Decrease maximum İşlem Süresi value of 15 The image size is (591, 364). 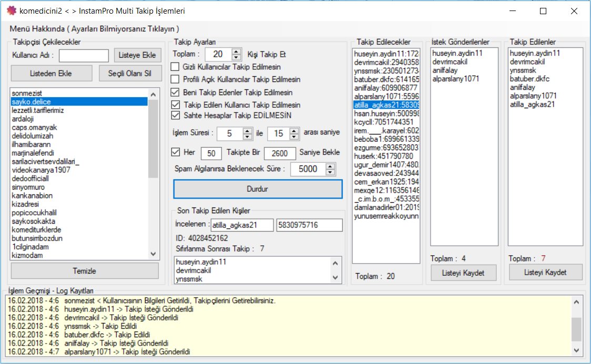click(294, 136)
